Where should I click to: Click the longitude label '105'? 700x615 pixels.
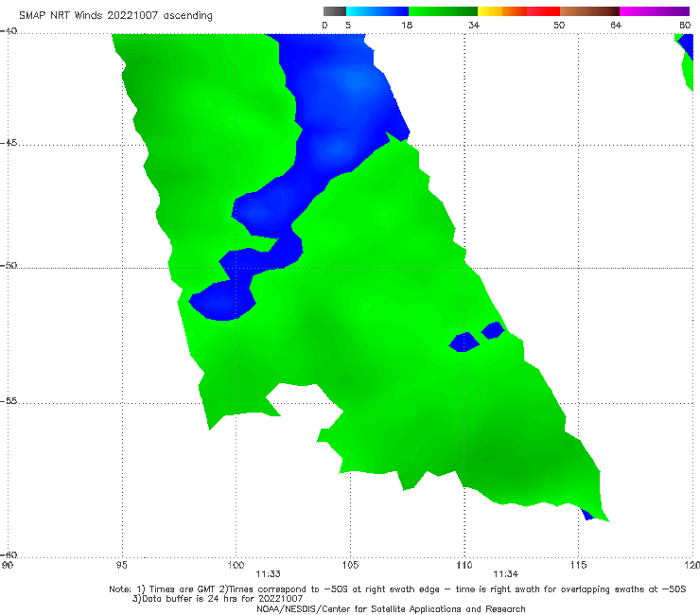coord(350,566)
